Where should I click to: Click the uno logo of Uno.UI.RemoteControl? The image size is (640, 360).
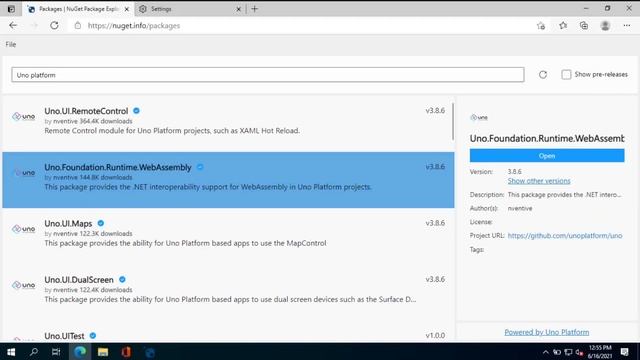click(24, 117)
